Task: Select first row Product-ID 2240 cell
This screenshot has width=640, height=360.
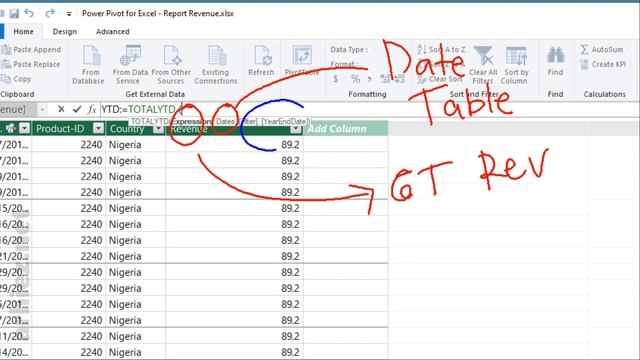Action: [x=69, y=144]
